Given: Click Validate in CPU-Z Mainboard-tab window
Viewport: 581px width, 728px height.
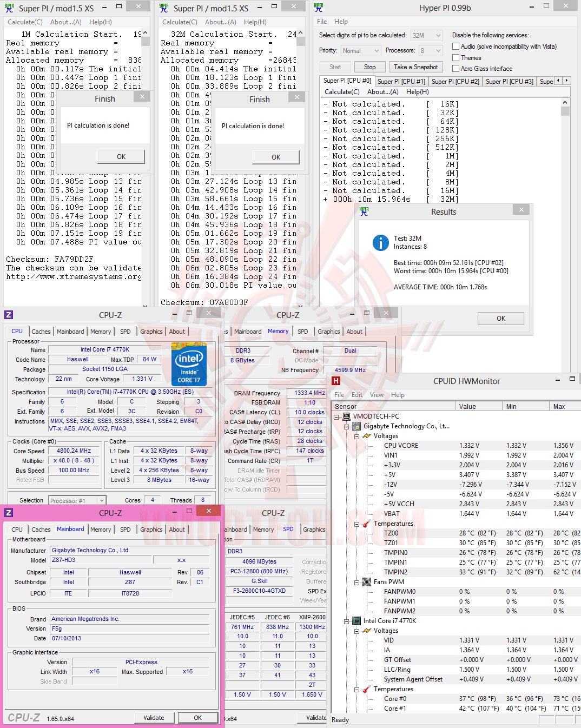Looking at the screenshot, I should [154, 718].
